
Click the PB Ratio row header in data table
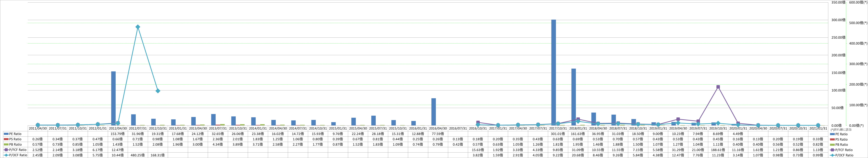pos(16,145)
